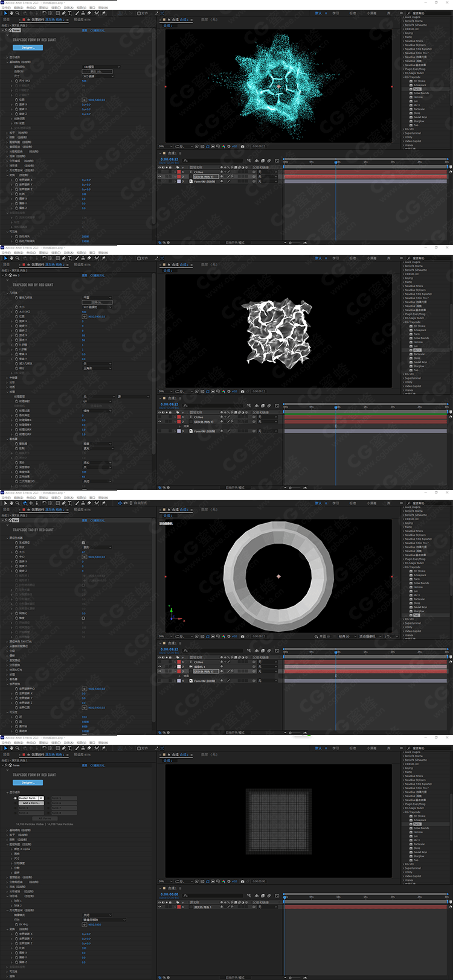This screenshot has height=980, width=453.
Task: Click the Starglow effect in cyan particle effects list
Action: click(x=419, y=121)
